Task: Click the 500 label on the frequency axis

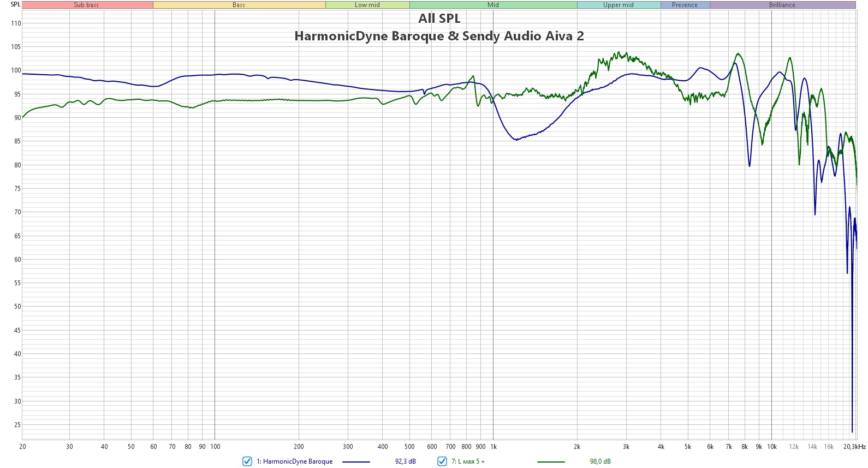Action: (x=409, y=447)
